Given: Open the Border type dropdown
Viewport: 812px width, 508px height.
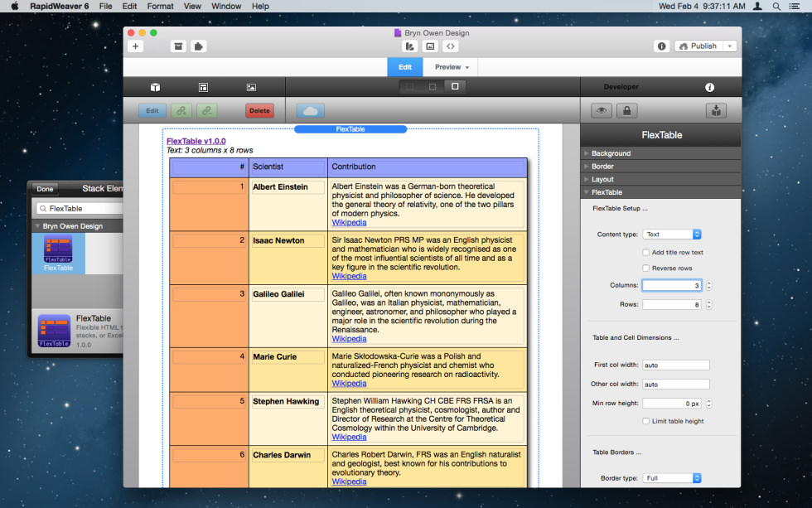Looking at the screenshot, I should 672,478.
